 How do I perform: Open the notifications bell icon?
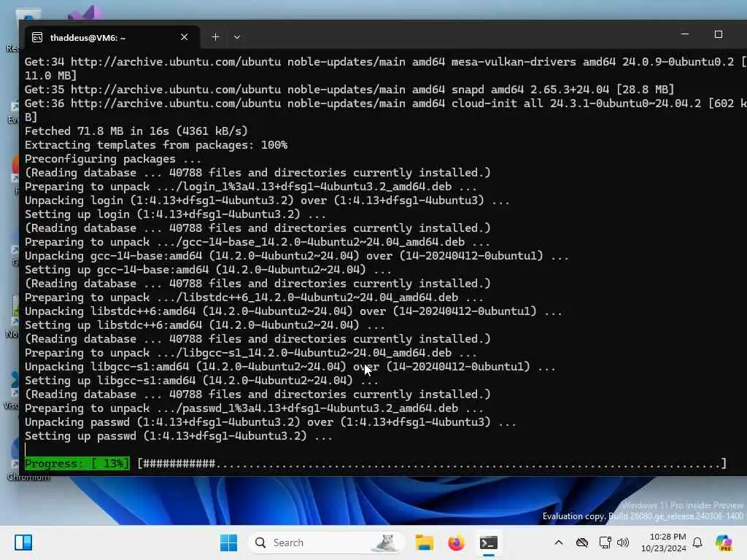(x=697, y=542)
